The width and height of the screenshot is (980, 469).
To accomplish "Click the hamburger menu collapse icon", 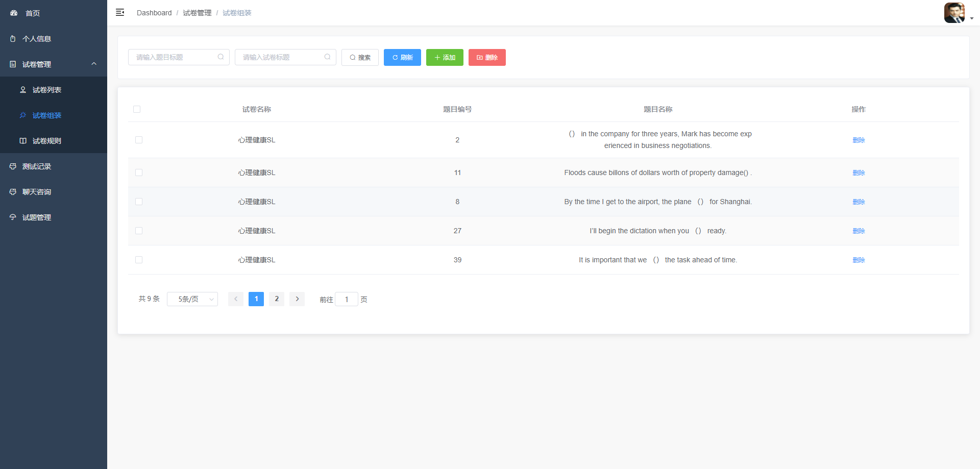I will pyautogui.click(x=120, y=13).
